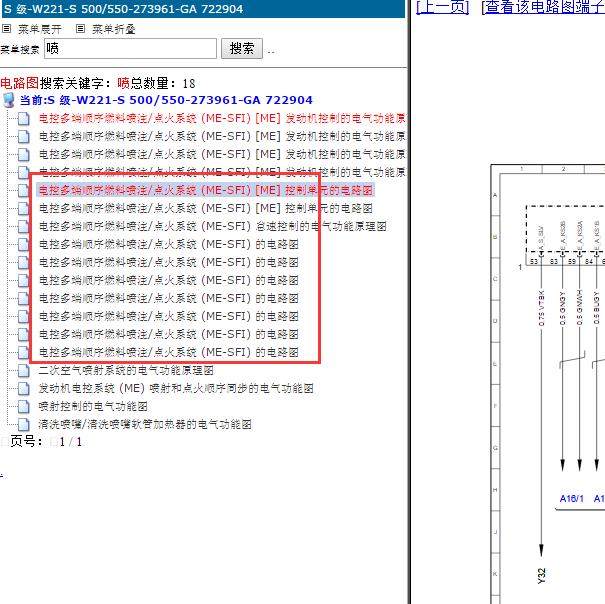Open 二次空气喷射系统的电气功能原理图 entry
The image size is (605, 604).
(x=126, y=371)
